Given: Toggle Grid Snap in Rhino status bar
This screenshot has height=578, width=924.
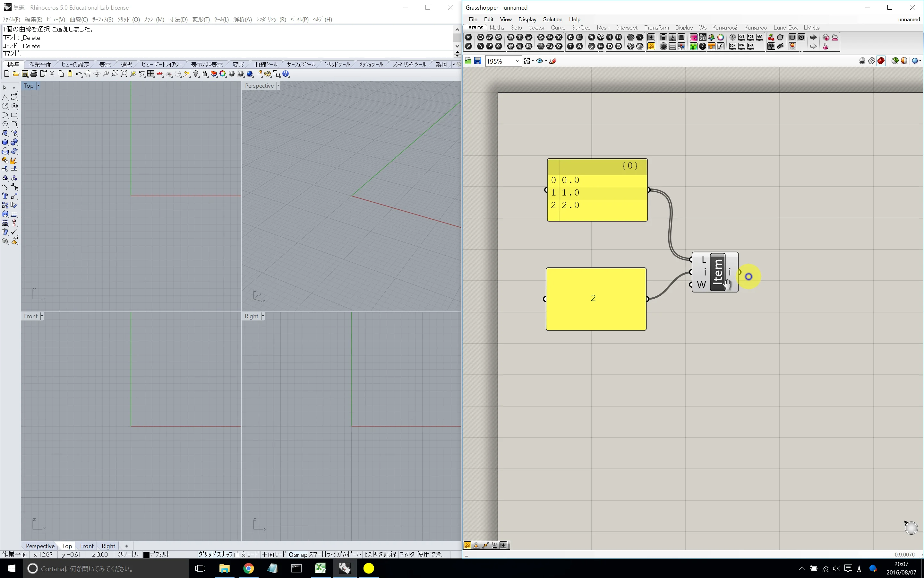Looking at the screenshot, I should pos(215,554).
